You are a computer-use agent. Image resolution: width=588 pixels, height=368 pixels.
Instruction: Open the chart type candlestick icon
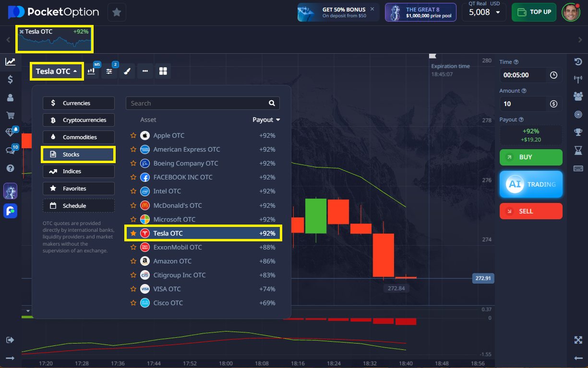click(x=91, y=71)
